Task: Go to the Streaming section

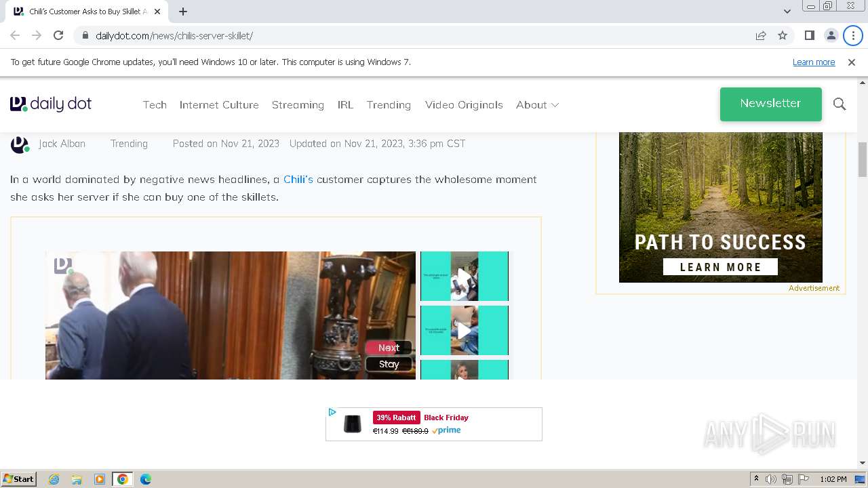Action: pos(298,104)
